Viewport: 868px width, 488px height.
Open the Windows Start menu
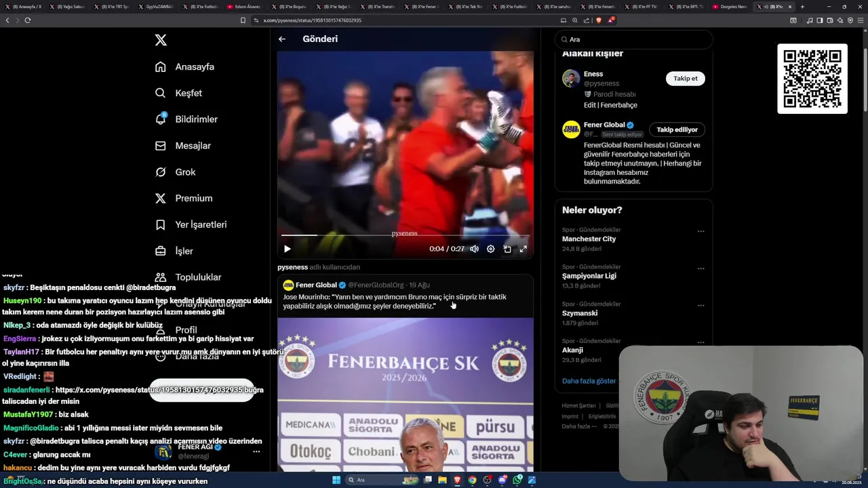point(336,480)
